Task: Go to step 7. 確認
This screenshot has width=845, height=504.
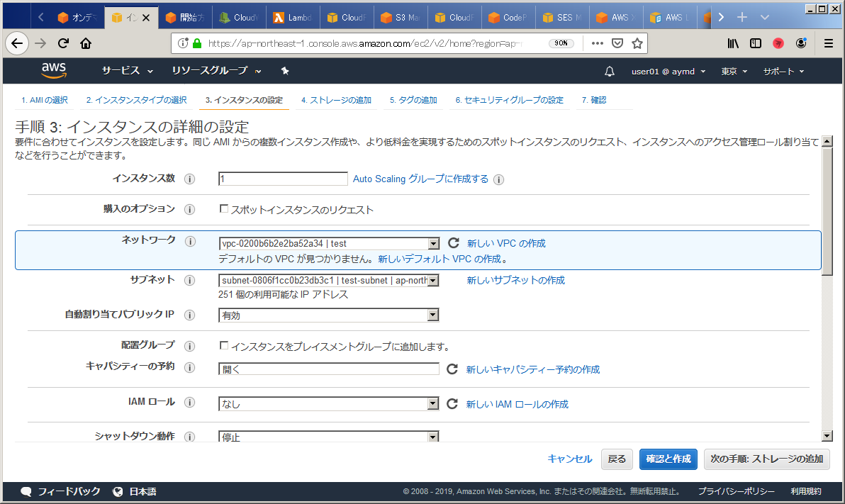Action: [594, 100]
